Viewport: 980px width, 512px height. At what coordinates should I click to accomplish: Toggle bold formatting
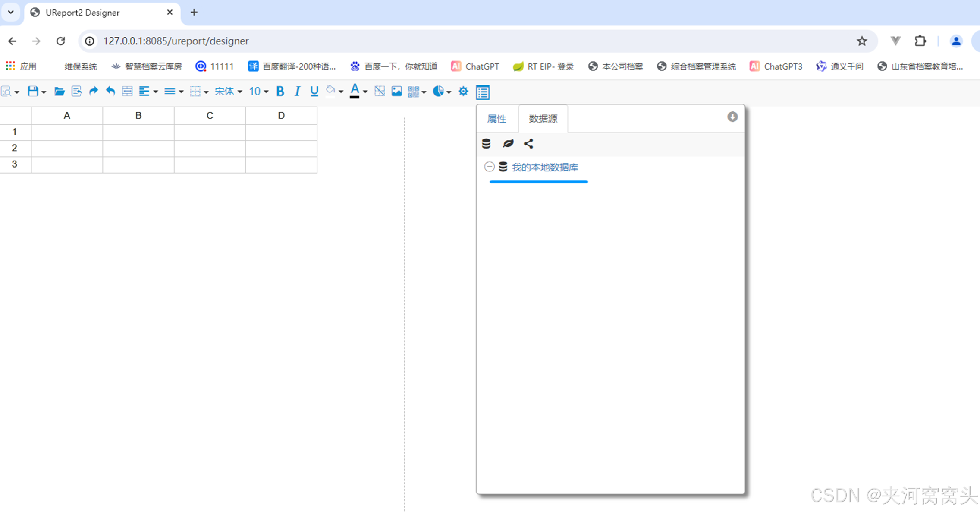[280, 91]
